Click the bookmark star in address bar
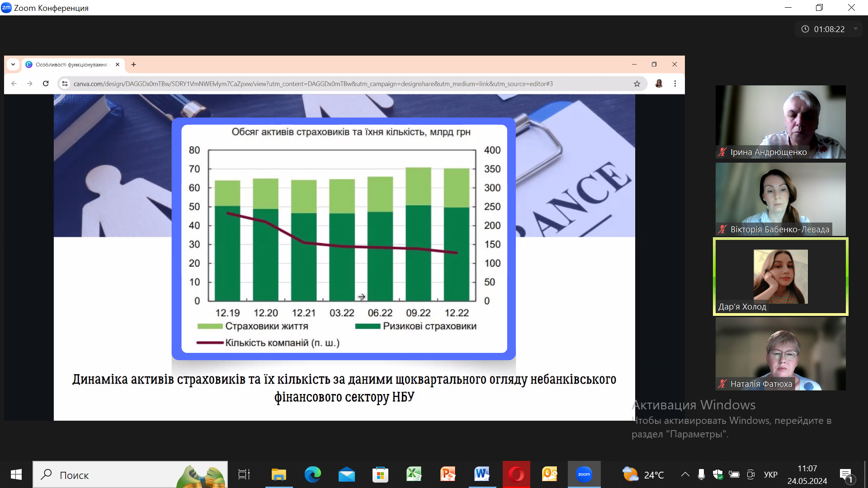This screenshot has height=488, width=868. (637, 84)
